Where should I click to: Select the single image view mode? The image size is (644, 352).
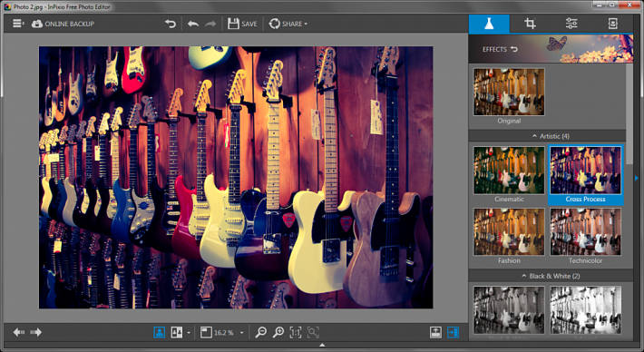pyautogui.click(x=160, y=332)
